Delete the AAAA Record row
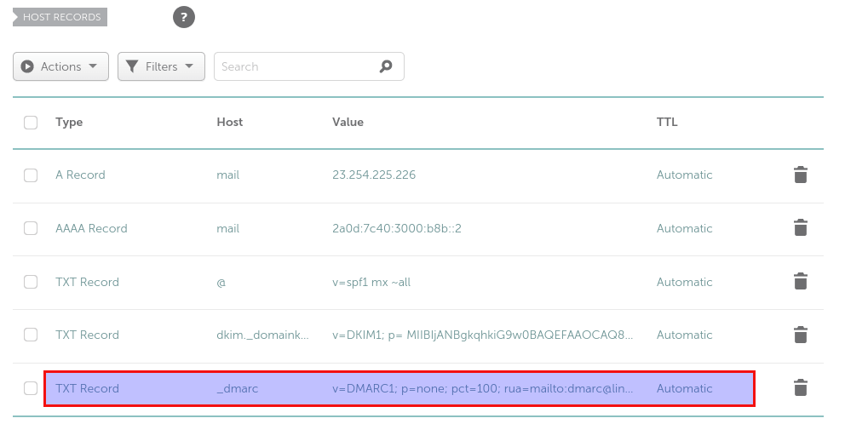The width and height of the screenshot is (868, 424). coord(800,228)
